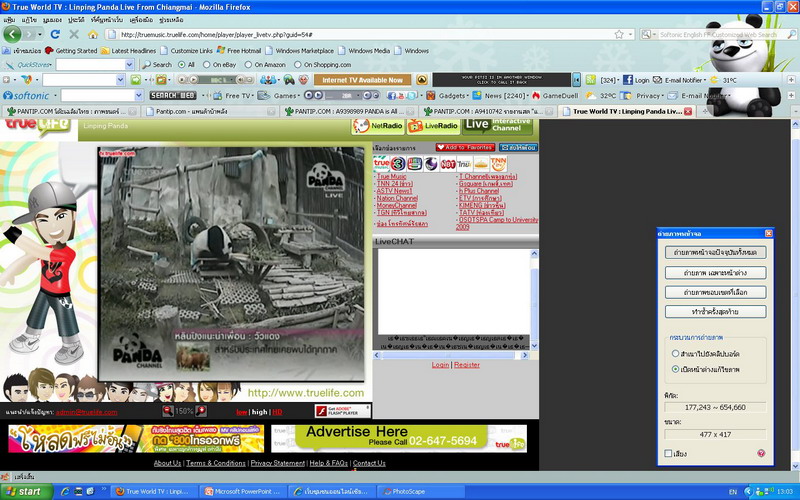
Task: Zoom in with the plus magnifier icon
Action: [201, 411]
